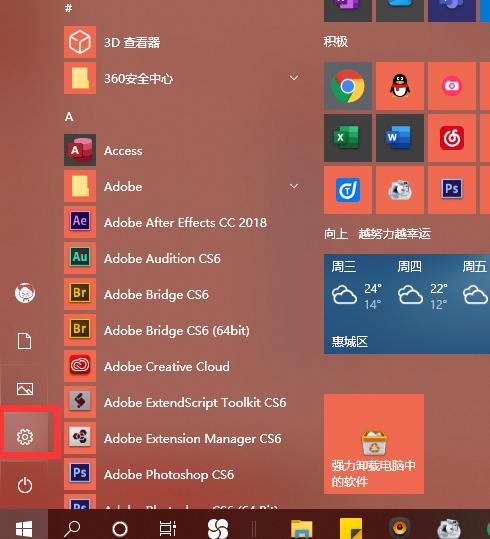
Task: Open Pictures from the Start sidebar
Action: (x=25, y=389)
